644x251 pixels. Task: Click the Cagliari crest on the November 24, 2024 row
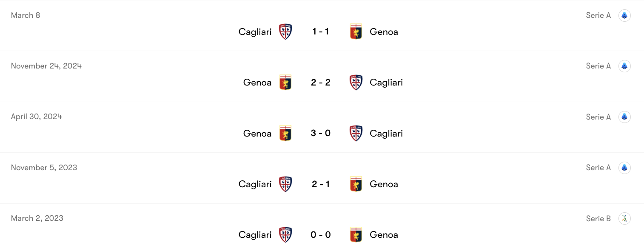(356, 82)
